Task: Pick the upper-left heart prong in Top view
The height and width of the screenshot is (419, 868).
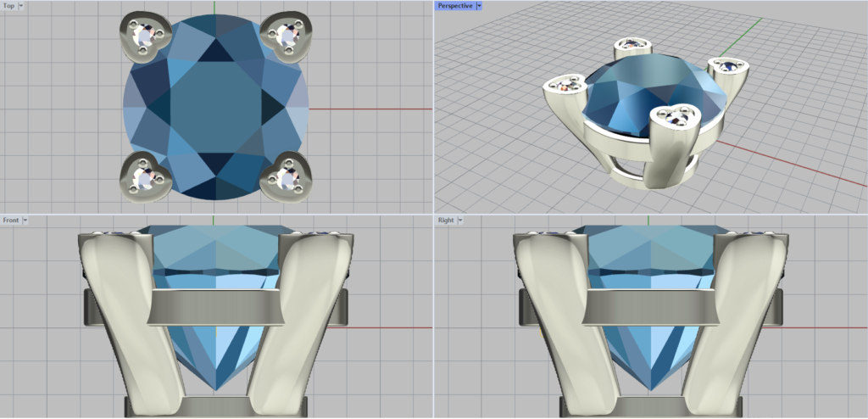Action: coord(147,37)
